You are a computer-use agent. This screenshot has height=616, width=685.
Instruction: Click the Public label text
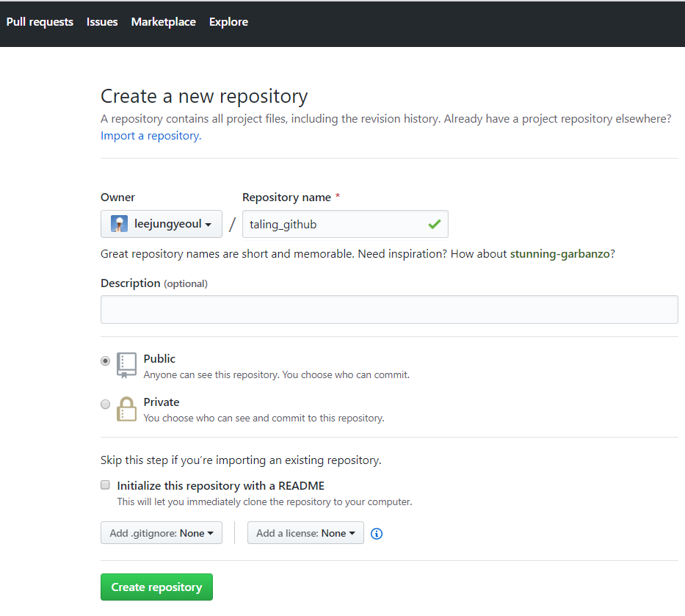[159, 359]
